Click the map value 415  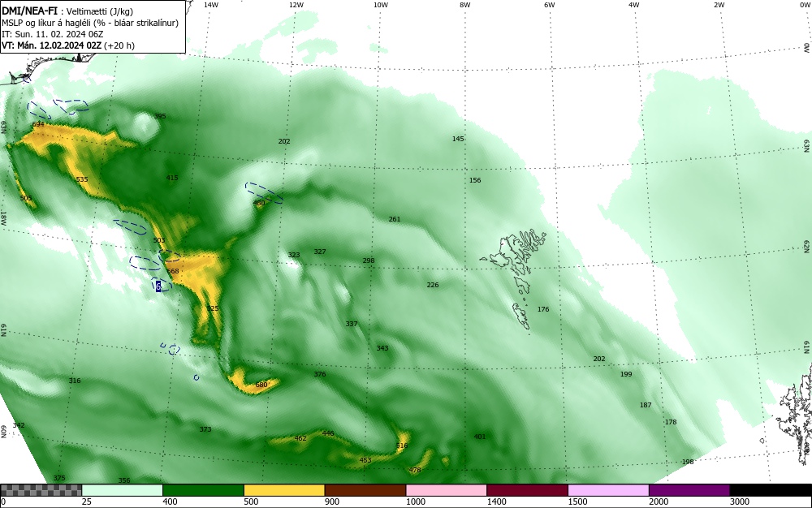pos(172,178)
